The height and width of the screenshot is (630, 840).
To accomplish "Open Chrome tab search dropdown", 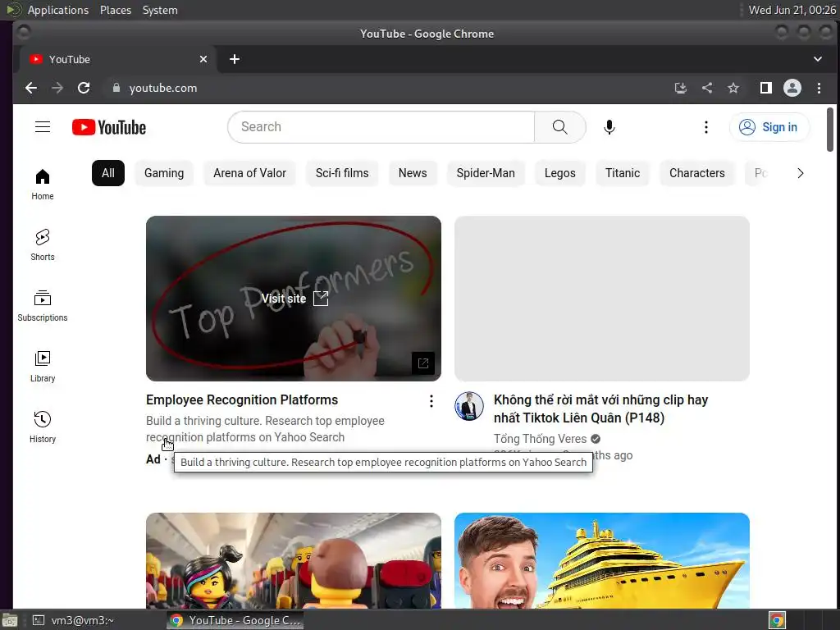I will pos(818,59).
